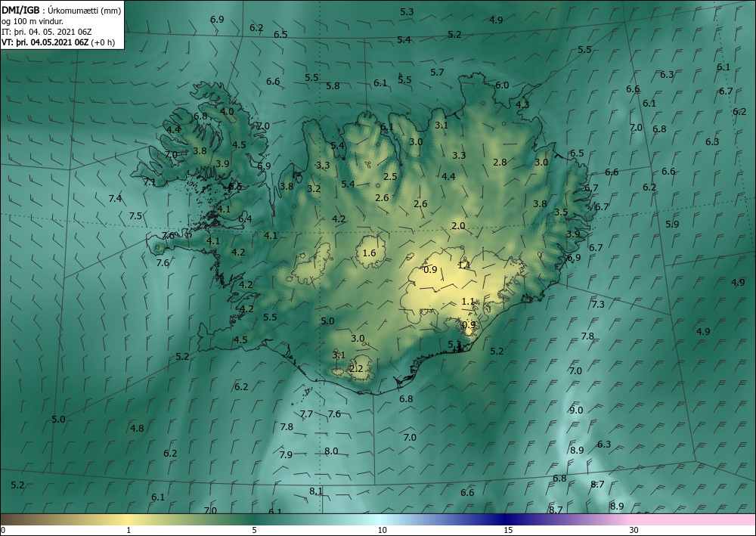The image size is (756, 536).
Task: Click the 9.0 value southeast of Iceland
Action: (x=575, y=411)
